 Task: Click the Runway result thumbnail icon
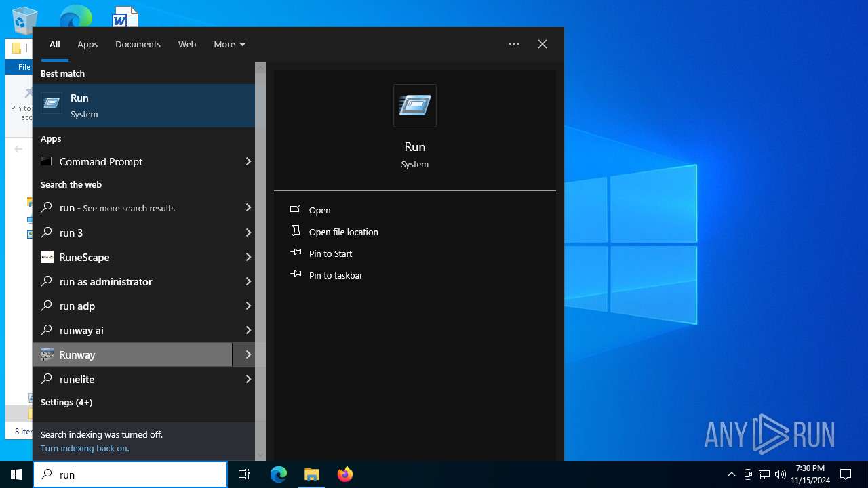point(47,354)
